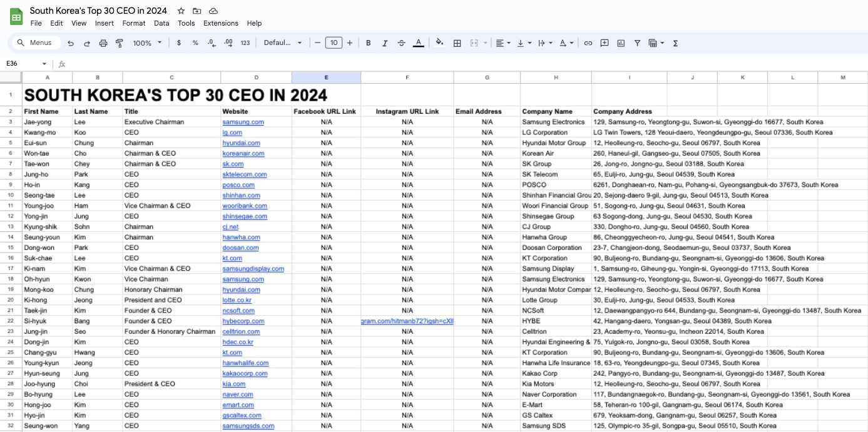Click the Move to folder icon
Viewport: 868px width, 432px height.
pyautogui.click(x=197, y=11)
